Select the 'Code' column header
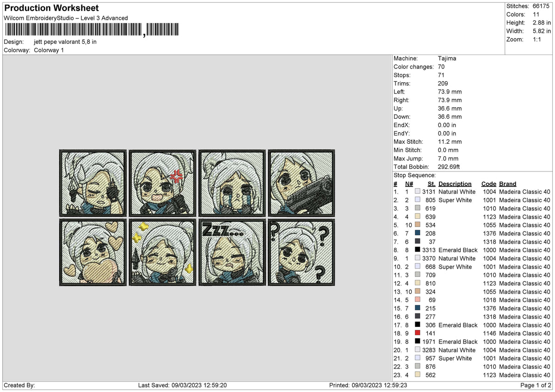Screen dimensions: 555x392 click(488, 184)
